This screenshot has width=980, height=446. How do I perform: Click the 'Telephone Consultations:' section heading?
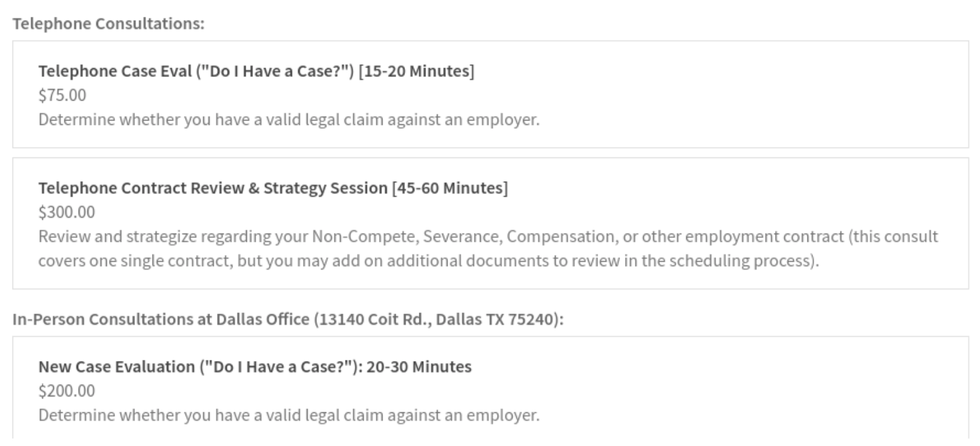(x=108, y=24)
